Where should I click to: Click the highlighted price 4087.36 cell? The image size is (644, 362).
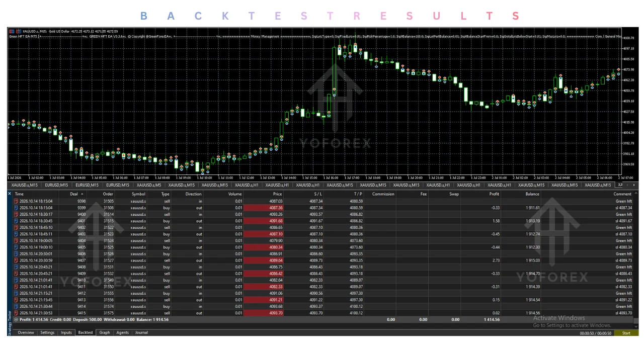(x=264, y=208)
